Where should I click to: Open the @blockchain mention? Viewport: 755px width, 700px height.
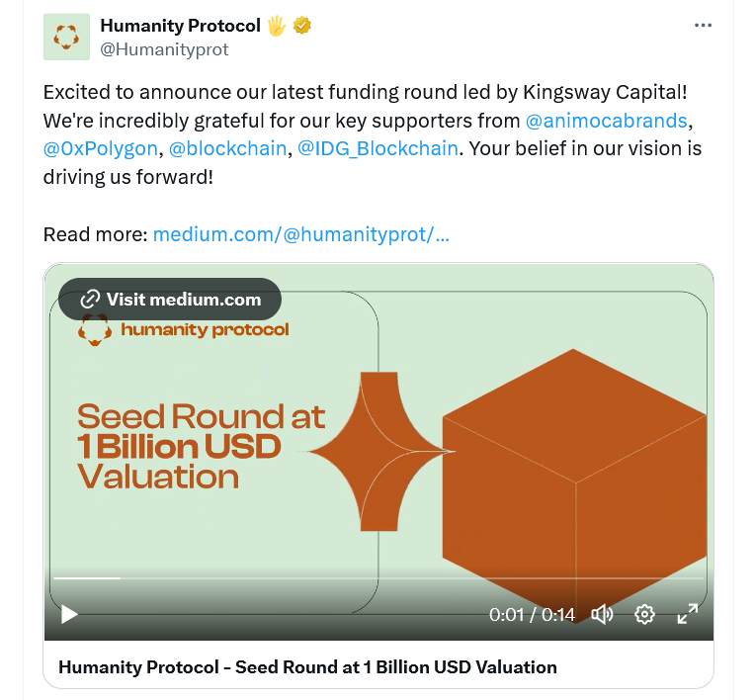click(227, 148)
